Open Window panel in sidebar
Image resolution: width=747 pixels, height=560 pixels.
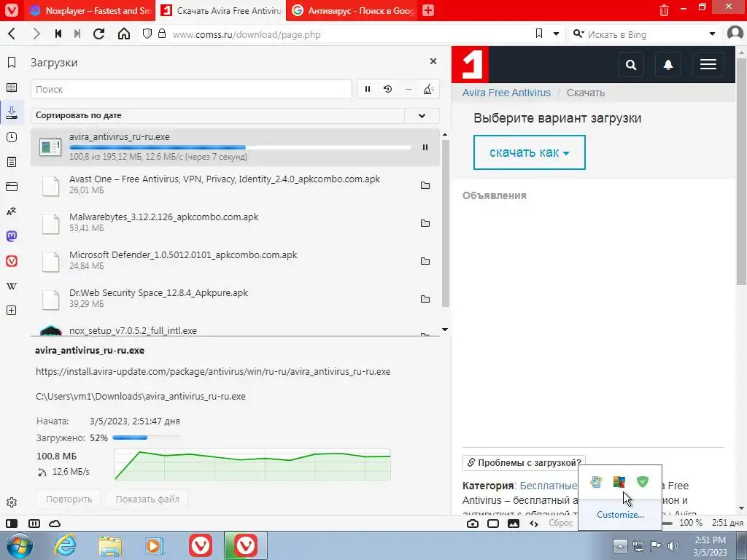(12, 187)
